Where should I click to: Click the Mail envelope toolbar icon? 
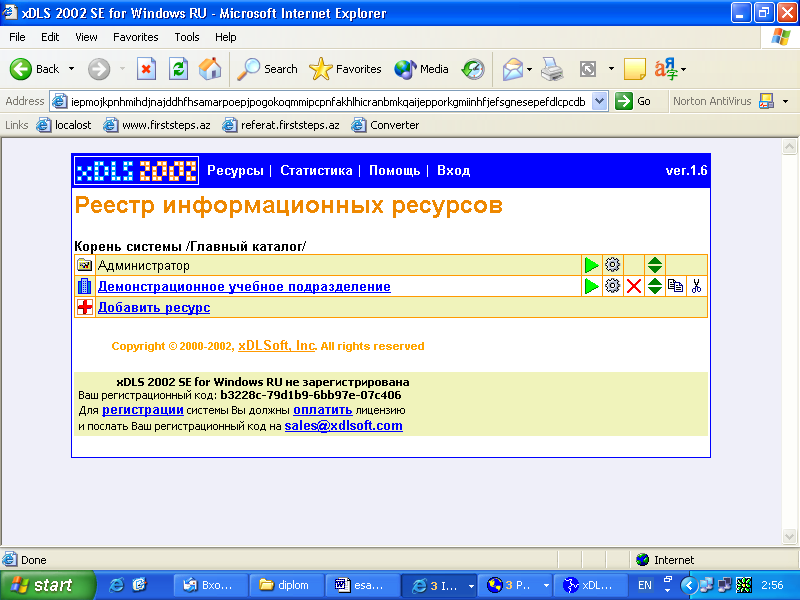tap(513, 69)
